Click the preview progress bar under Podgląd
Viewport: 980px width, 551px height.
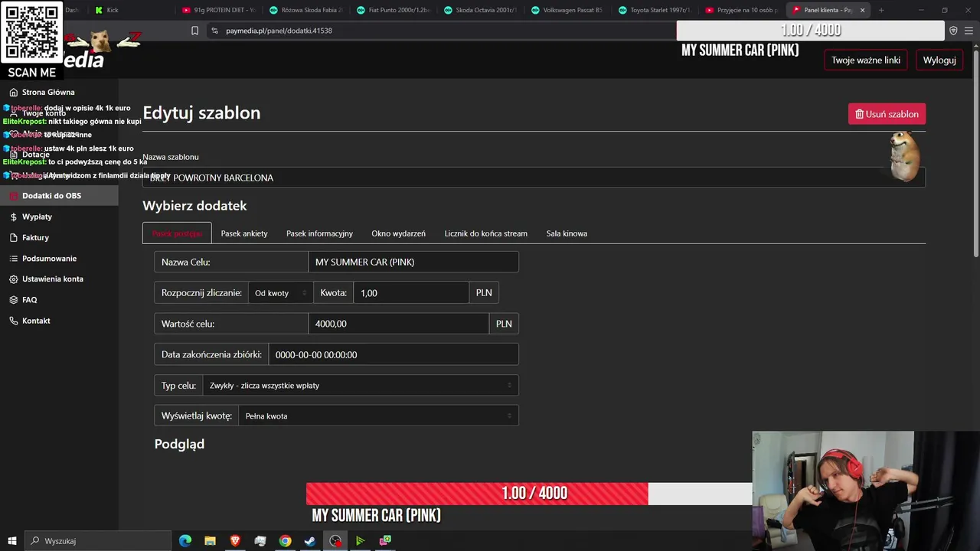click(x=529, y=494)
